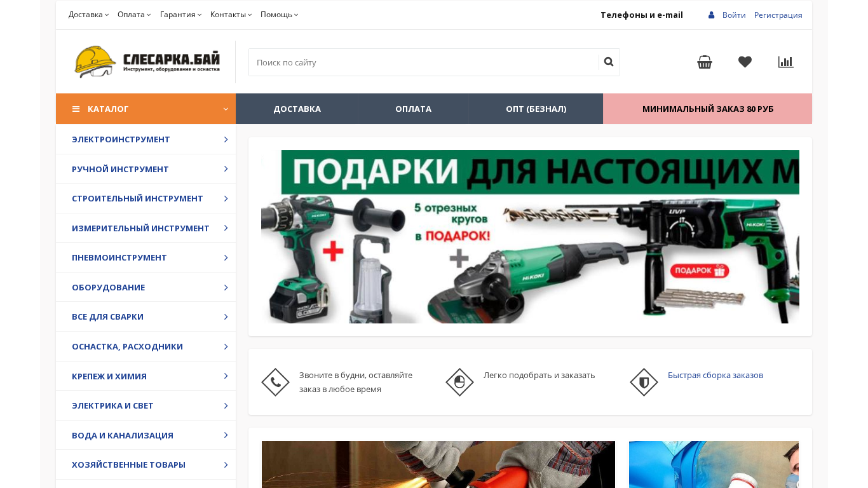Select Строительный инструмент category
The width and height of the screenshot is (868, 488).
pos(137,198)
